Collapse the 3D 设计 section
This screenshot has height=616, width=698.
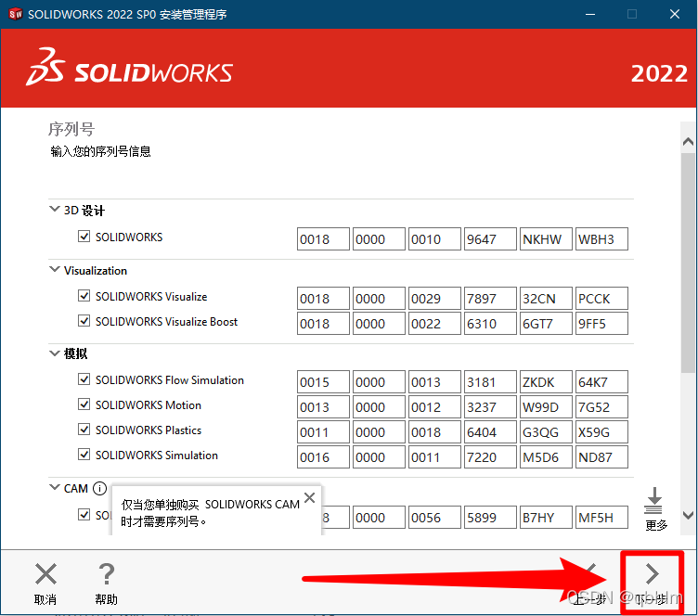point(55,209)
